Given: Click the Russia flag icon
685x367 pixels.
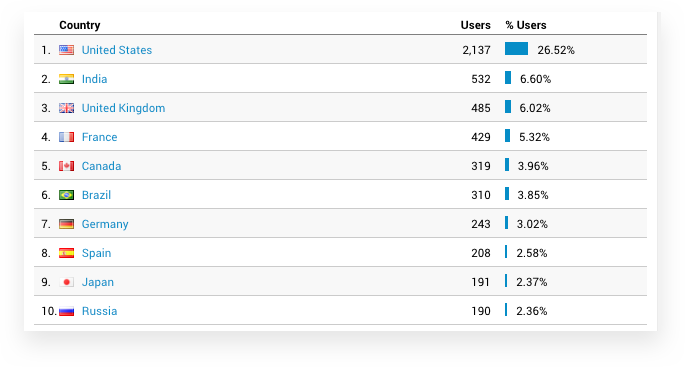Looking at the screenshot, I should click(66, 311).
